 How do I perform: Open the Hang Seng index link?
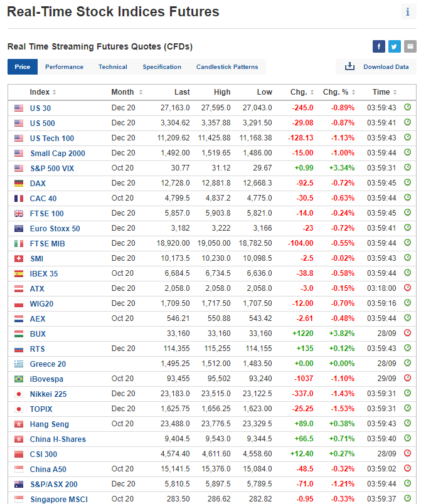(50, 424)
